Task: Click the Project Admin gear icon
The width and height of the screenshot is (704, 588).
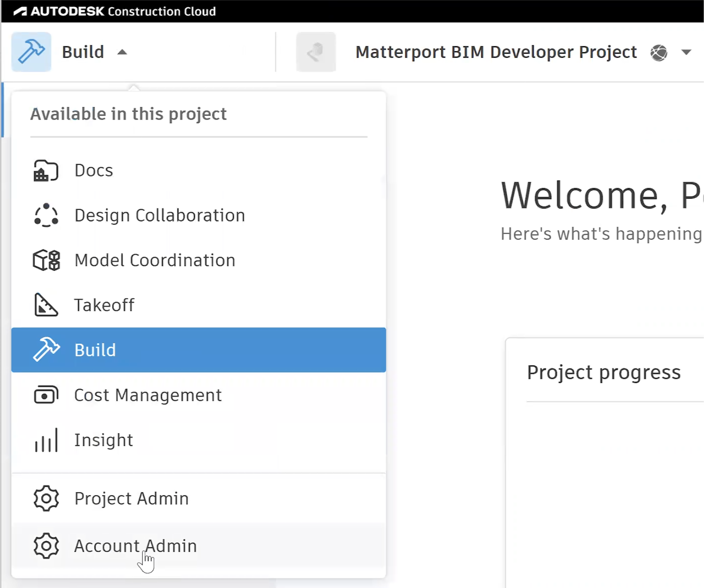Action: (x=46, y=498)
